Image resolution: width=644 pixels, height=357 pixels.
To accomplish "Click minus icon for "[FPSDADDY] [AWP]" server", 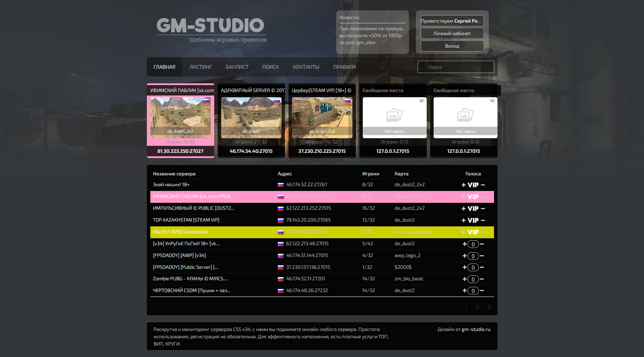I will tap(482, 256).
